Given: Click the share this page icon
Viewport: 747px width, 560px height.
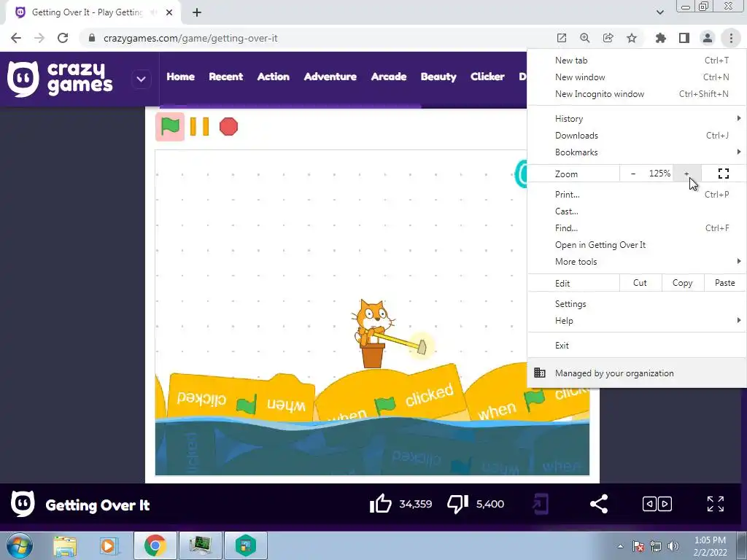Looking at the screenshot, I should [608, 38].
